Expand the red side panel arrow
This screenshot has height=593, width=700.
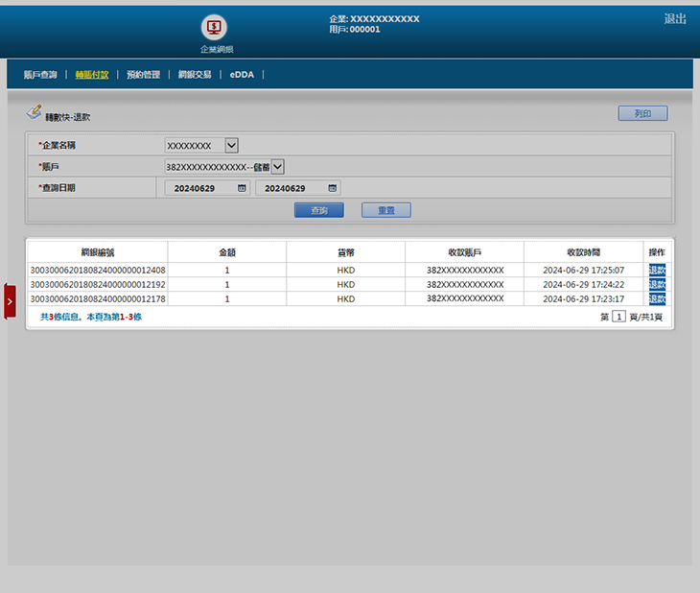[x=10, y=301]
